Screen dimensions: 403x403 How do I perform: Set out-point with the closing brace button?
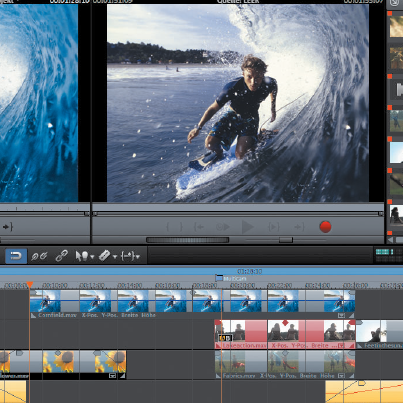coord(181,227)
